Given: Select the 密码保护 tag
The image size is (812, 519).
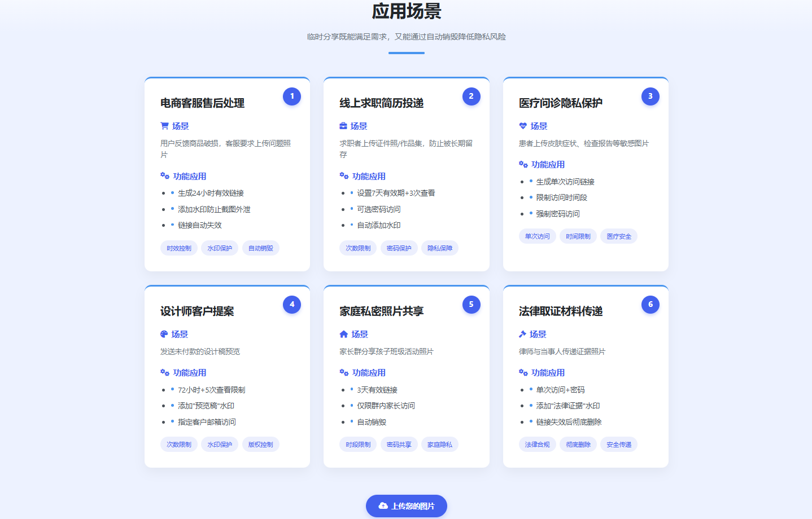Looking at the screenshot, I should coord(399,248).
